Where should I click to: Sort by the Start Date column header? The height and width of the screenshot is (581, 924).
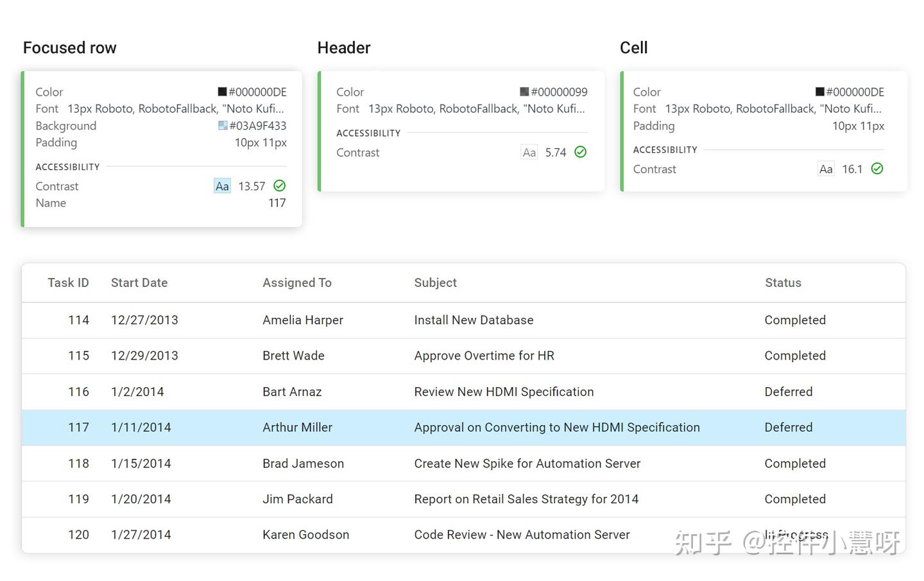pyautogui.click(x=139, y=283)
